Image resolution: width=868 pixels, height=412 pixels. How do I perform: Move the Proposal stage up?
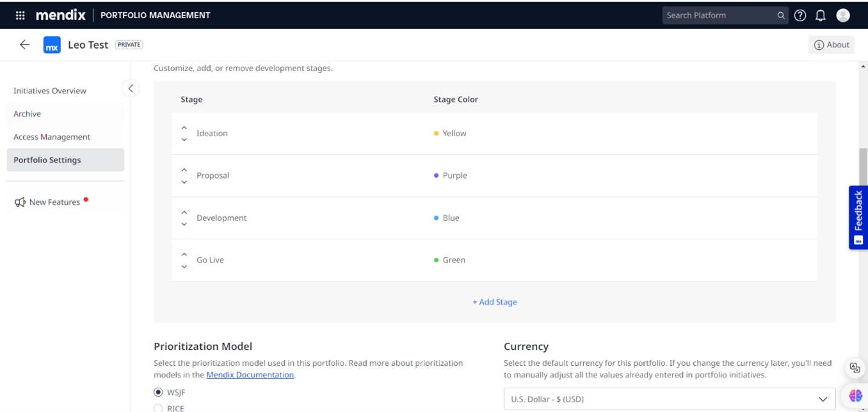point(184,170)
